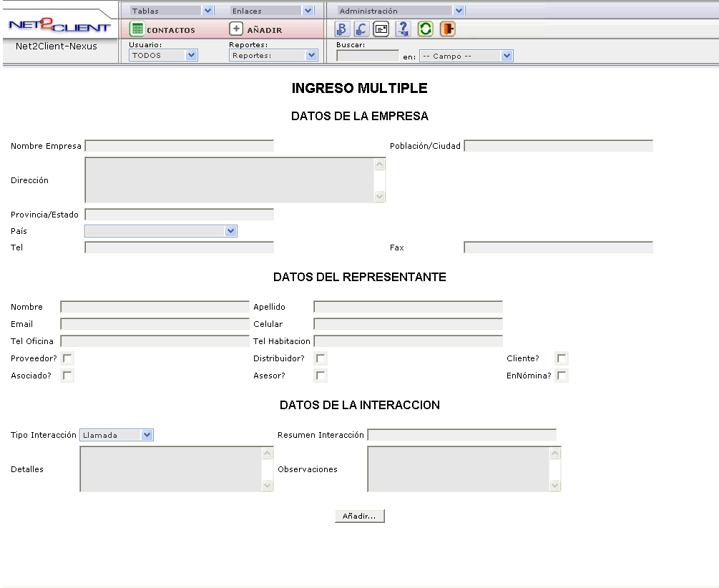Click the blue B icon in toolbar
719x588 pixels.
coord(342,29)
